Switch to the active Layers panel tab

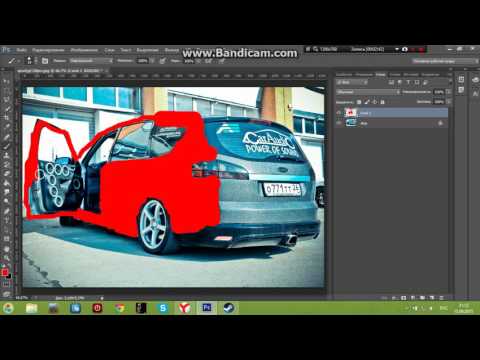[380, 74]
